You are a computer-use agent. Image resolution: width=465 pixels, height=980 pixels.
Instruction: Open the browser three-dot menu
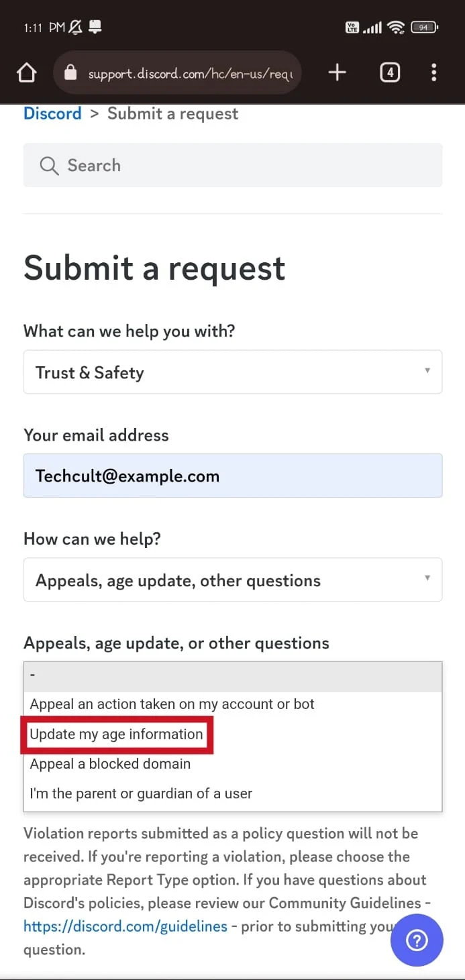tap(434, 72)
